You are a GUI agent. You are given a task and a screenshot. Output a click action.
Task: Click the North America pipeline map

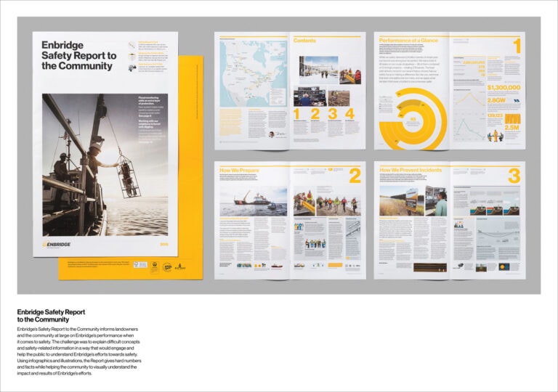[253, 73]
